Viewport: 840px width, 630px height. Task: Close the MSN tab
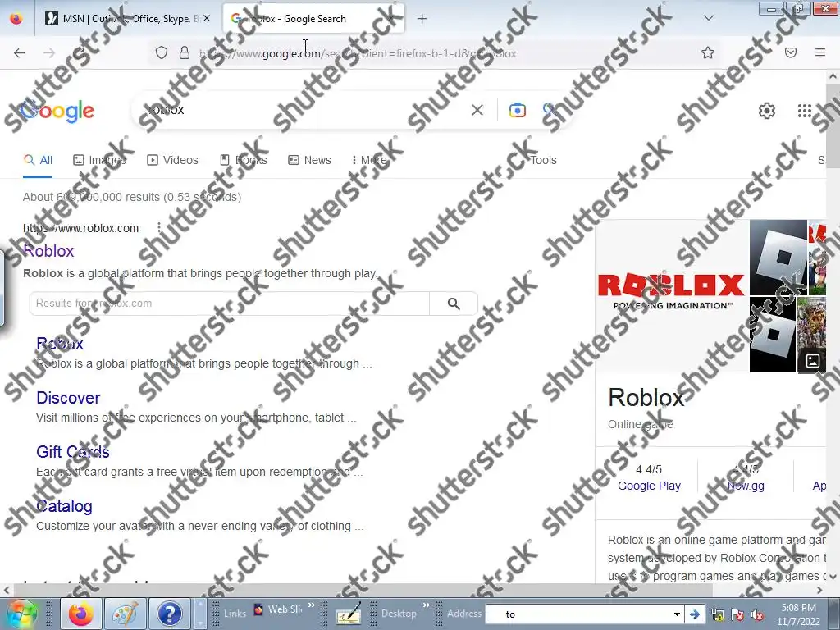[x=207, y=19]
